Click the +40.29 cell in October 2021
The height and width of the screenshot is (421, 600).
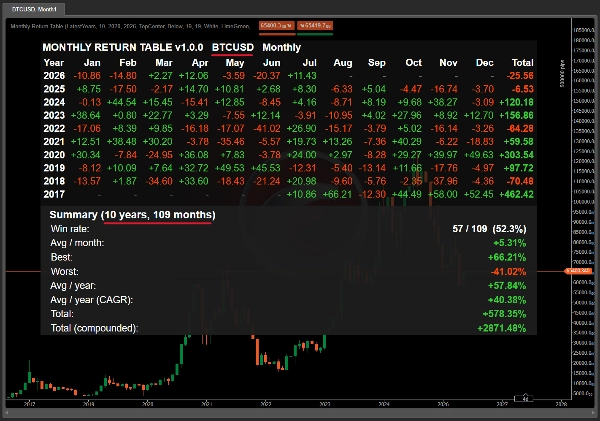coord(407,142)
